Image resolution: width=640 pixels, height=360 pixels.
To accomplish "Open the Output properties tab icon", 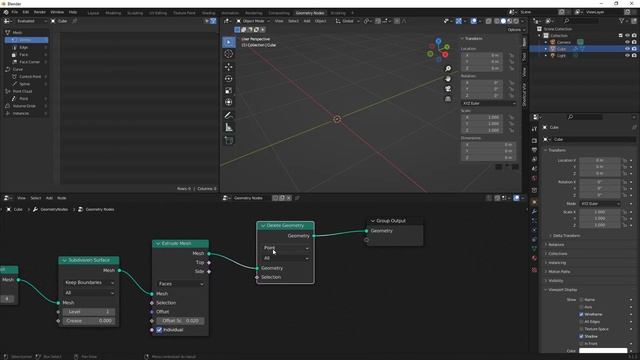I will click(534, 150).
